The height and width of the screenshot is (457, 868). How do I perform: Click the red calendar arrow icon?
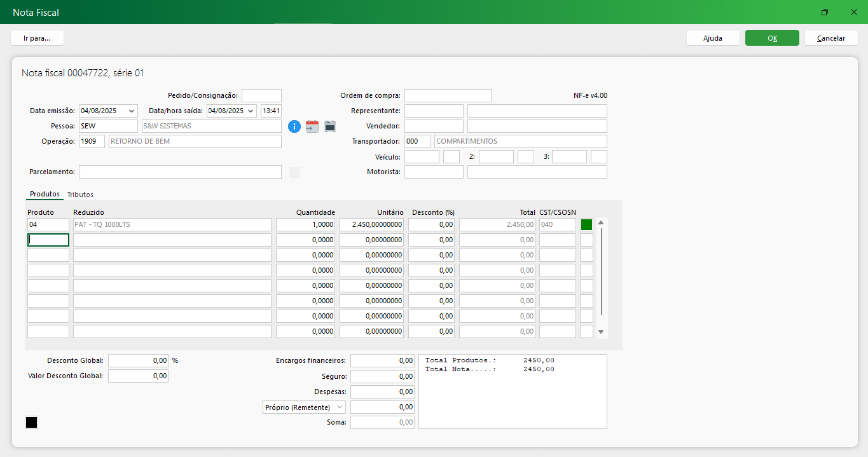tap(312, 126)
